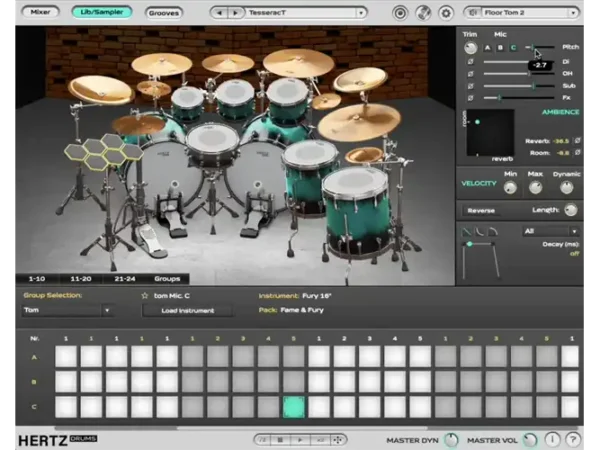Screen dimensions: 600x450
Task: Select the concave decay curve shape
Action: [x=480, y=232]
